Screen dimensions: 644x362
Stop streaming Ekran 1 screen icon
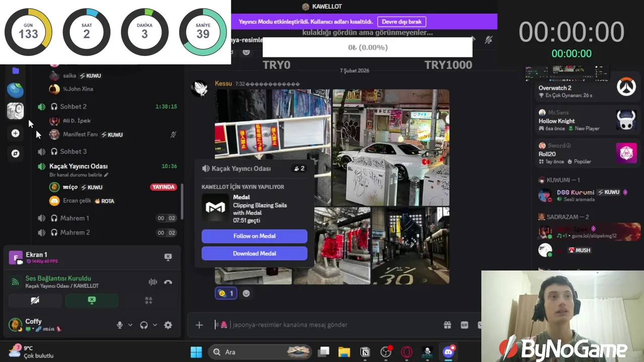[x=168, y=257]
